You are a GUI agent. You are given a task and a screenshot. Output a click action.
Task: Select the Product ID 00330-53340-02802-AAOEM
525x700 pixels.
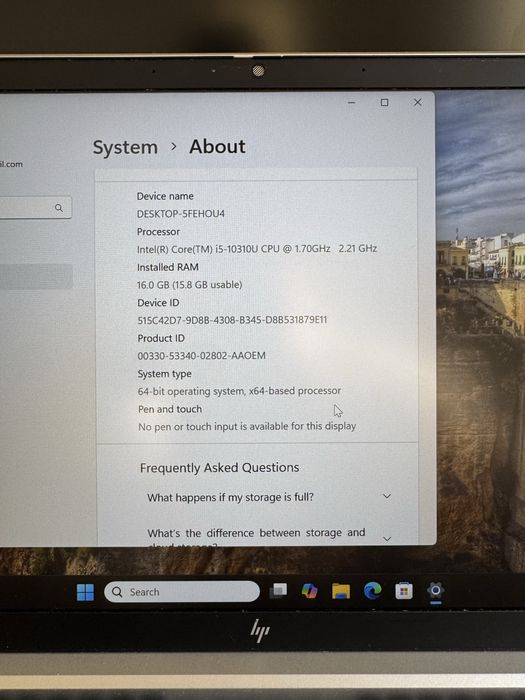[x=201, y=356]
